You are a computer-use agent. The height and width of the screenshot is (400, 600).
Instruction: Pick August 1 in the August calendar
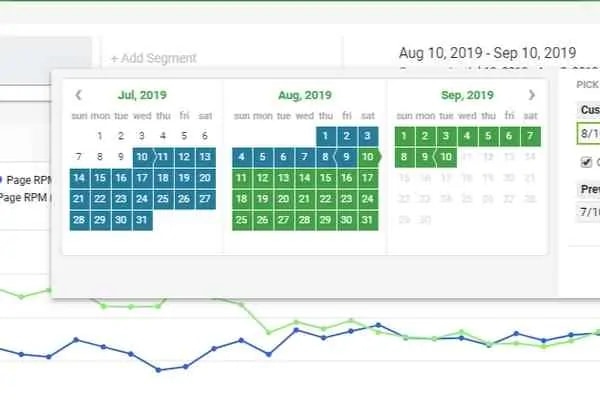[x=326, y=136]
